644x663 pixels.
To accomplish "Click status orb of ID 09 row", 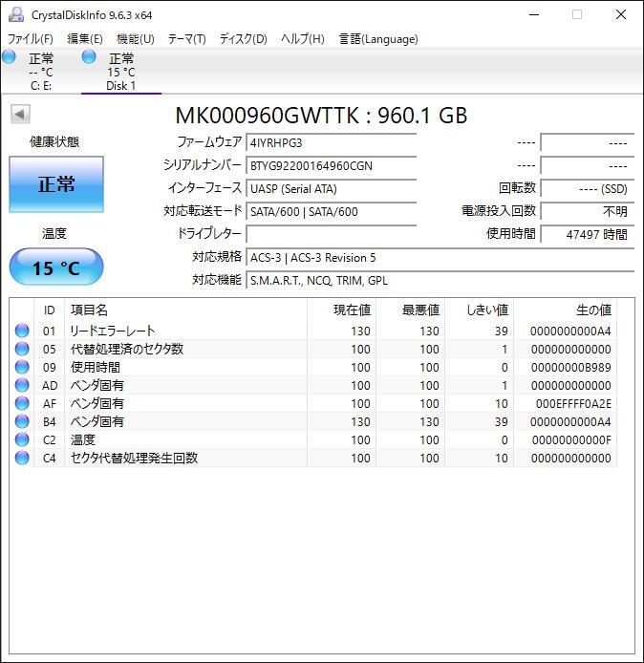I will click(22, 367).
